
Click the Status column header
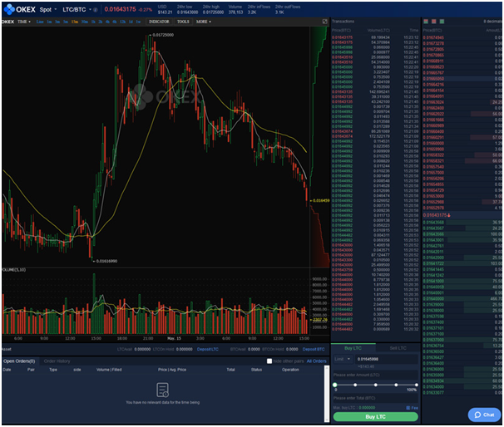coord(256,370)
